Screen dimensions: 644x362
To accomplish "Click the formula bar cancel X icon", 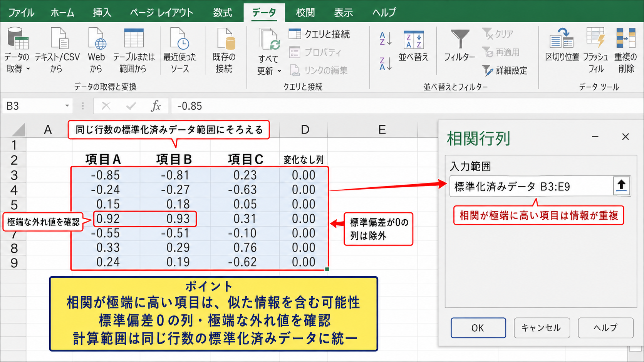I will pyautogui.click(x=106, y=106).
